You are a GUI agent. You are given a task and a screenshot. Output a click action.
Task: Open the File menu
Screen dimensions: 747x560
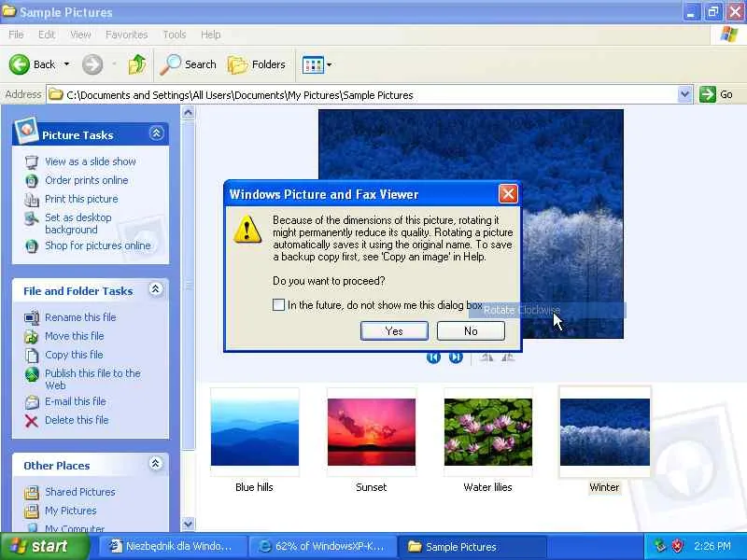pyautogui.click(x=16, y=35)
